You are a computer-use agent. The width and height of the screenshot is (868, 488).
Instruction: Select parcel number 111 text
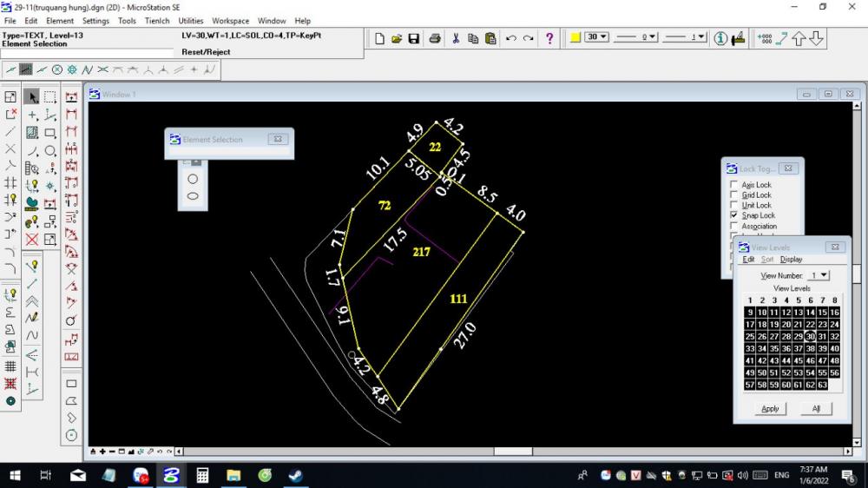pos(458,299)
